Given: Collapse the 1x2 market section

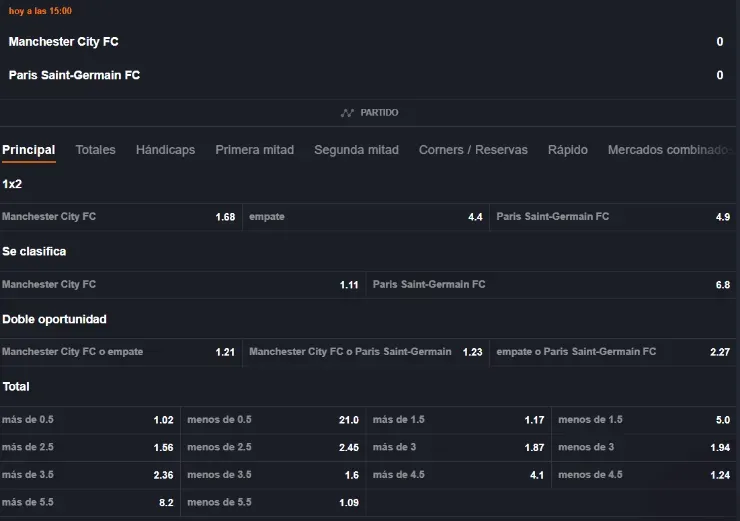Looking at the screenshot, I should click(x=12, y=184).
